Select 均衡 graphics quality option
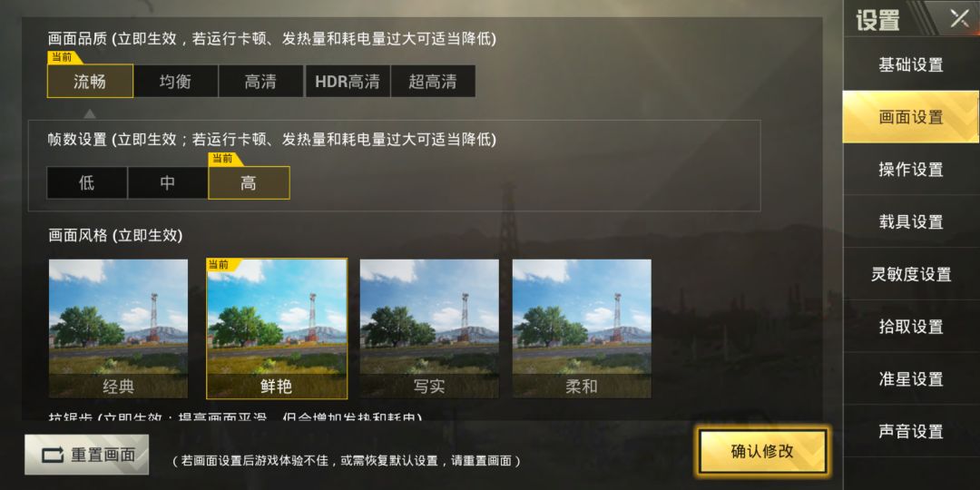This screenshot has width=980, height=490. pos(176,82)
